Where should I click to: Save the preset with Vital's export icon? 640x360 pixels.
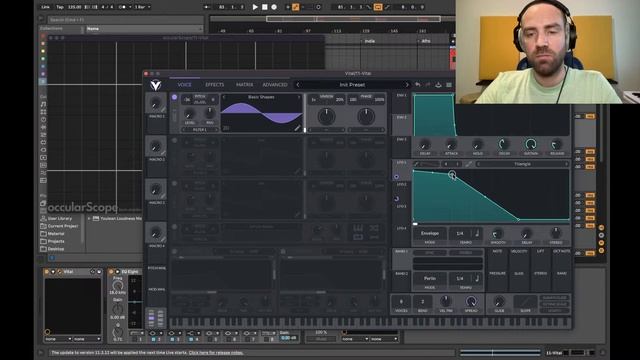pyautogui.click(x=438, y=84)
